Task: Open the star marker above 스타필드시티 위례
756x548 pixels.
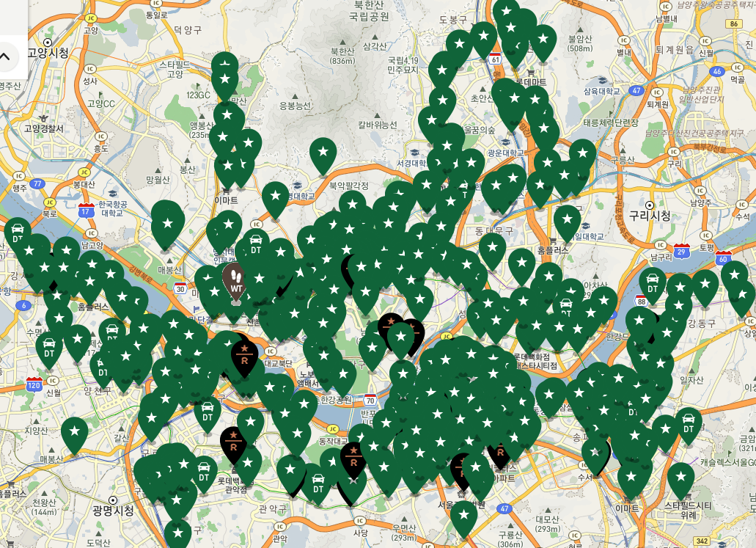Action: (680, 478)
